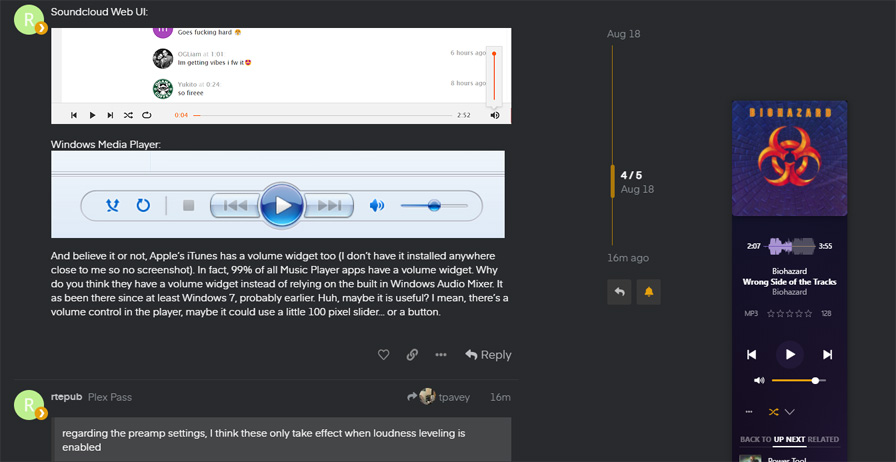Click the previous-track icon in the Soundcloud screenshot
This screenshot has height=462, width=896.
point(74,115)
